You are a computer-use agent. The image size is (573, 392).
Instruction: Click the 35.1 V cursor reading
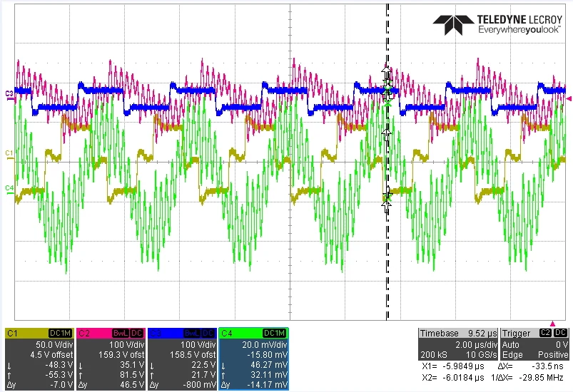(132, 365)
